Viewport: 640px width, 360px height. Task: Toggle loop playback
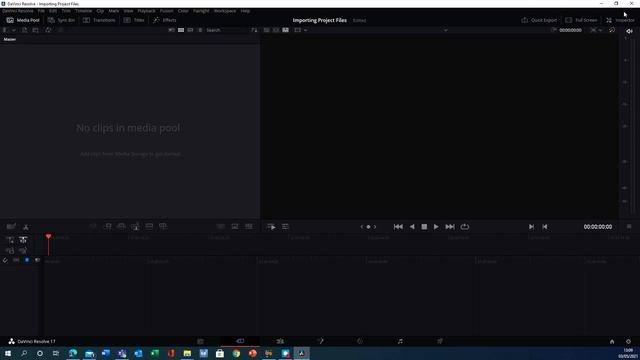[464, 227]
